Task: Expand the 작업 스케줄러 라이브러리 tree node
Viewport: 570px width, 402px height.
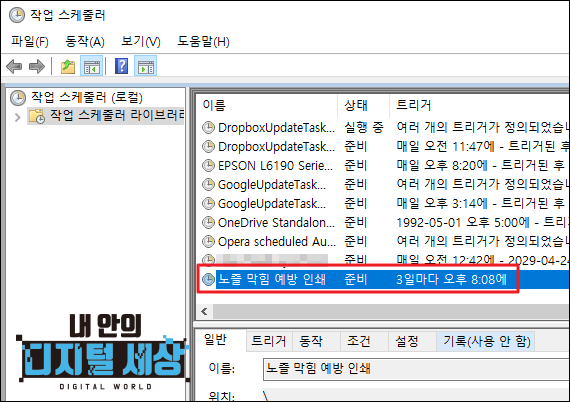Action: [17, 117]
